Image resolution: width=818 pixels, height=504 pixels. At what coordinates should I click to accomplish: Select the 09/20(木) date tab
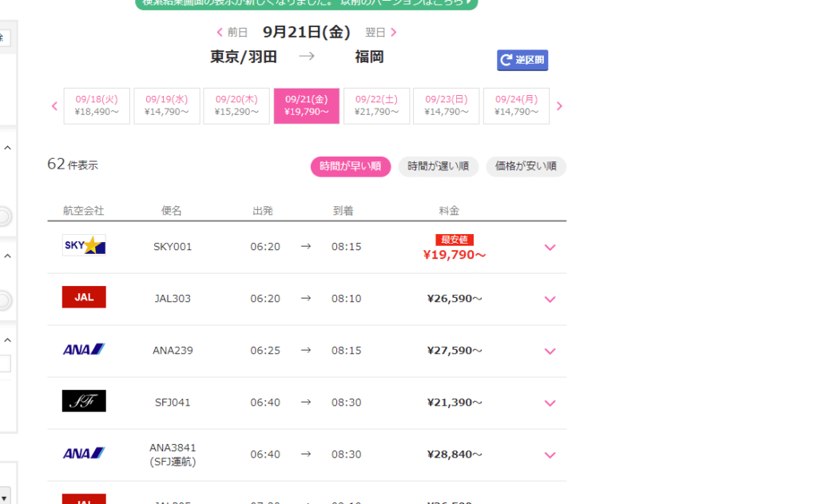point(236,106)
